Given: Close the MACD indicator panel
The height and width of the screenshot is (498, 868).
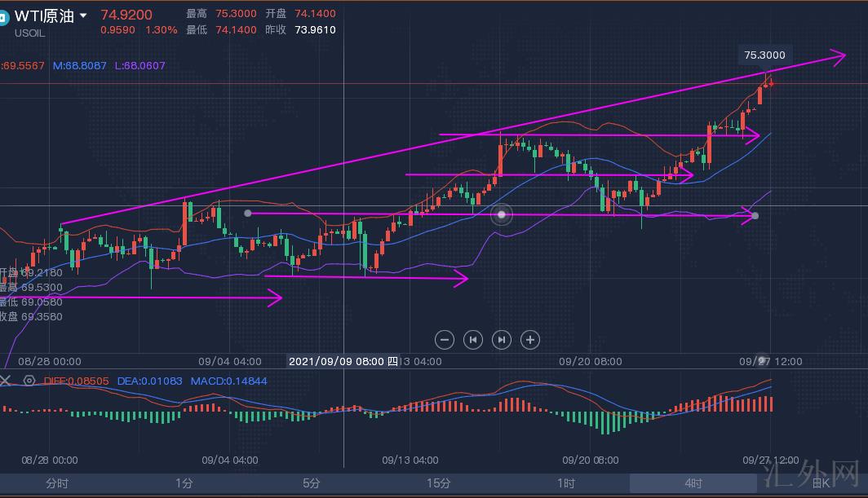Looking at the screenshot, I should point(7,381).
